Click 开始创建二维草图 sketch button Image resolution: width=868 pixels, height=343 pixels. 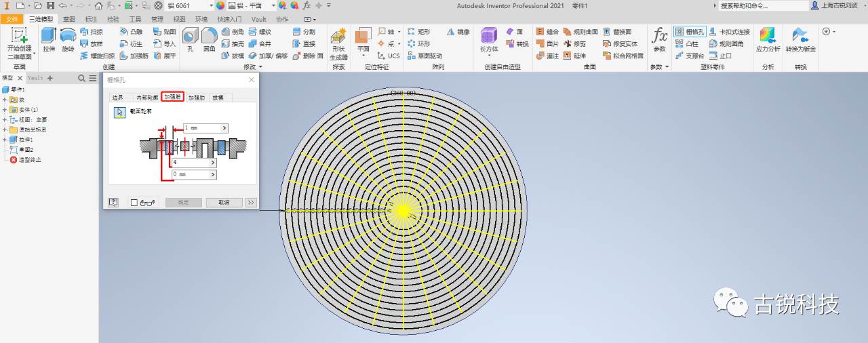(19, 42)
